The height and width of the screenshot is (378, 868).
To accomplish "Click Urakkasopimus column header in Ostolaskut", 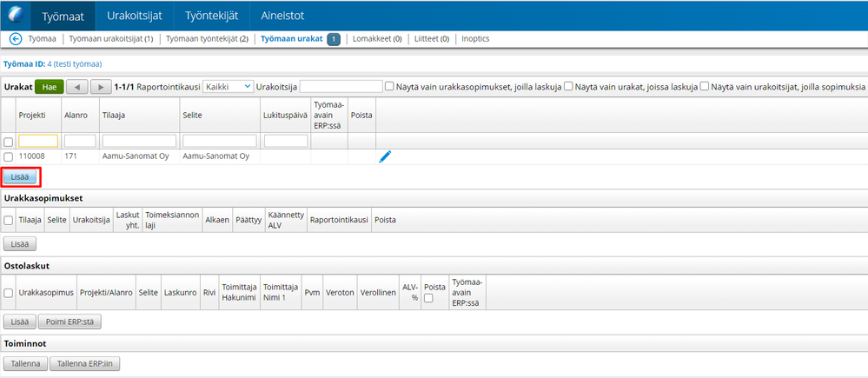I will click(x=47, y=292).
